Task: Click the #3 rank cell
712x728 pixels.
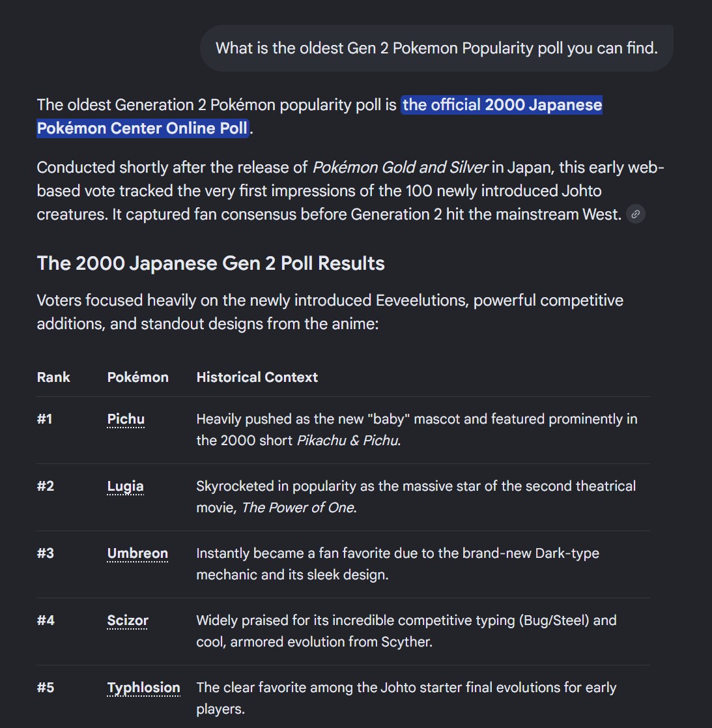Action: (x=46, y=553)
